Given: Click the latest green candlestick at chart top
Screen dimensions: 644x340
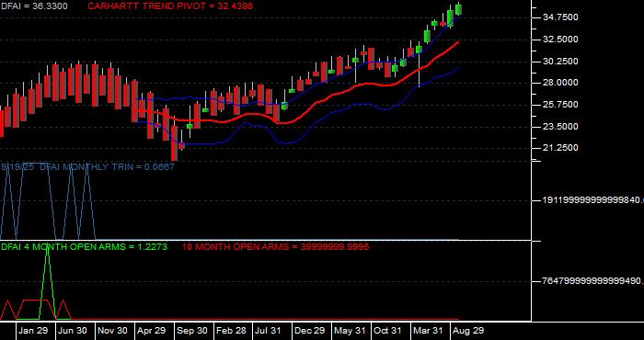Looking at the screenshot, I should [x=458, y=9].
